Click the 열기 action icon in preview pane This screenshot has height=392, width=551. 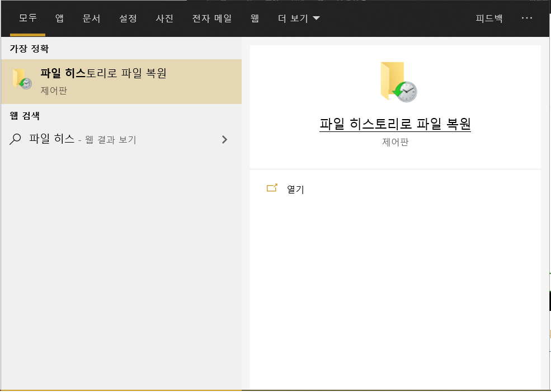272,188
